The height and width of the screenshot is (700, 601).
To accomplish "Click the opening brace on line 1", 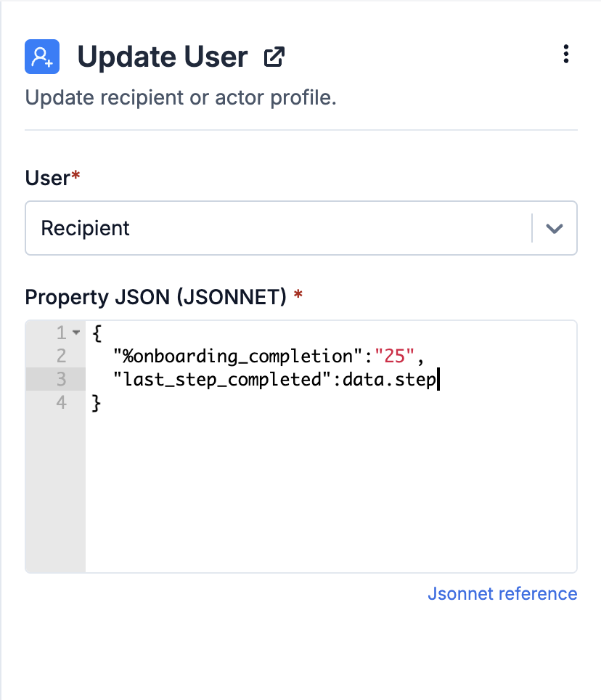I will click(97, 333).
